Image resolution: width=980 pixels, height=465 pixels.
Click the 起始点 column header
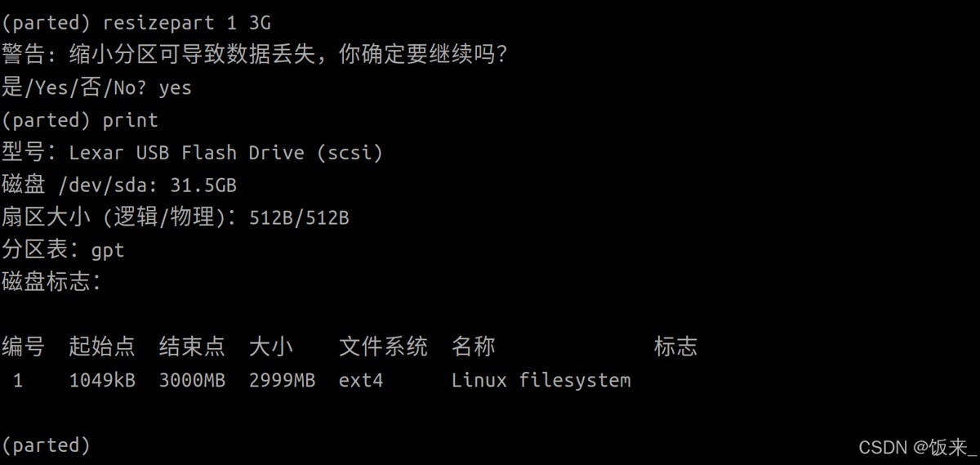click(x=102, y=347)
